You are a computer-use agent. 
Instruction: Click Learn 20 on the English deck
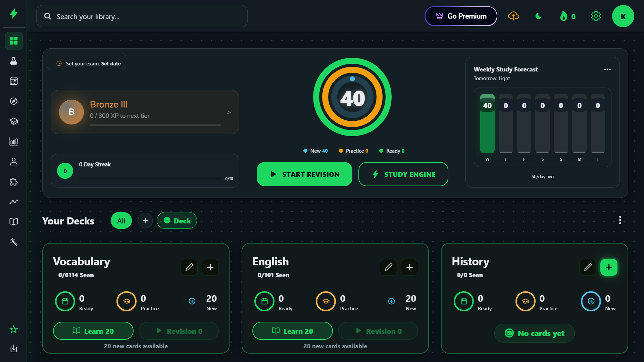coord(293,331)
